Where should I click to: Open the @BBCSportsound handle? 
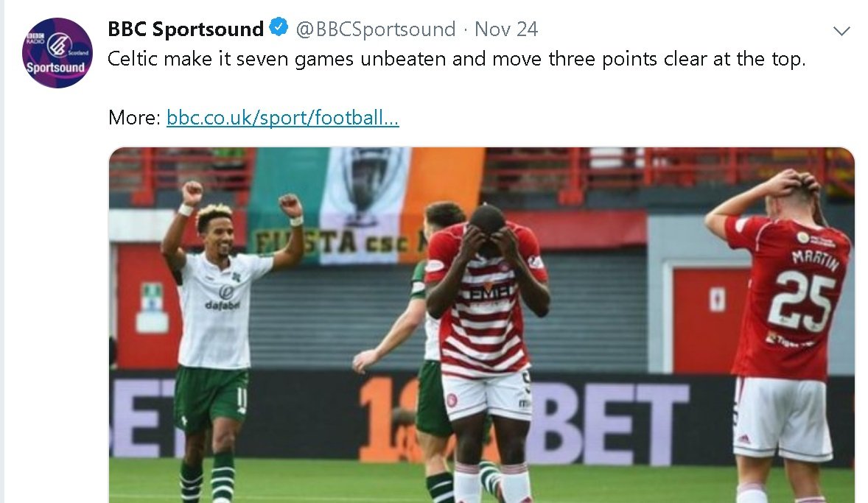click(375, 29)
